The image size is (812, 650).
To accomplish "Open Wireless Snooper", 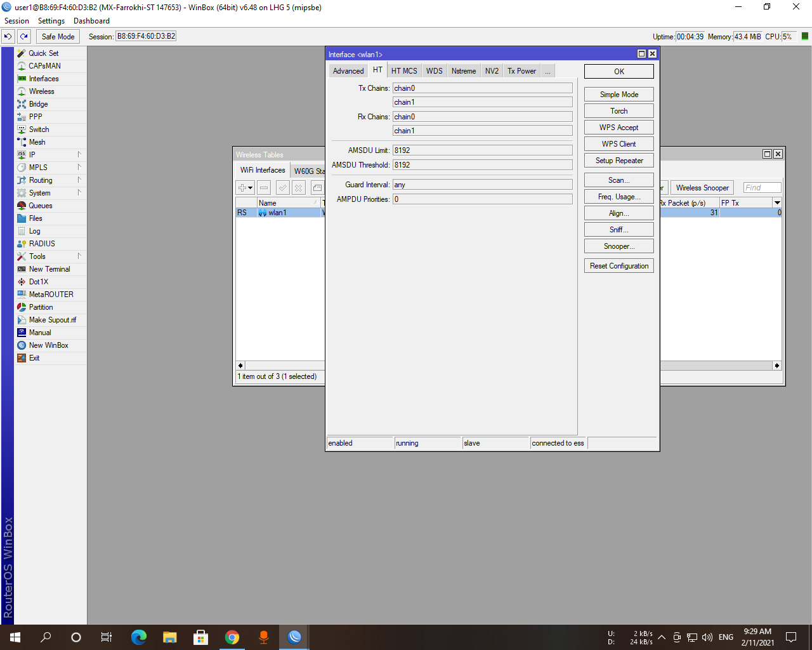I will pos(702,187).
